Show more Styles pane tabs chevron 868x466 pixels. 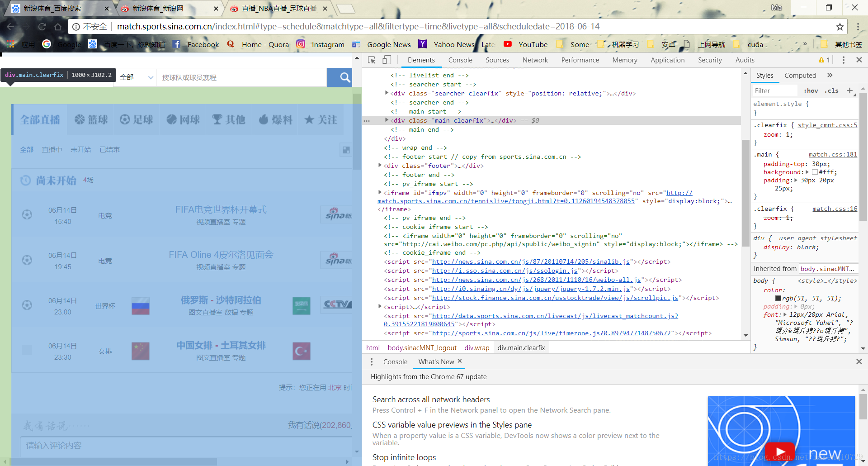[x=830, y=75]
